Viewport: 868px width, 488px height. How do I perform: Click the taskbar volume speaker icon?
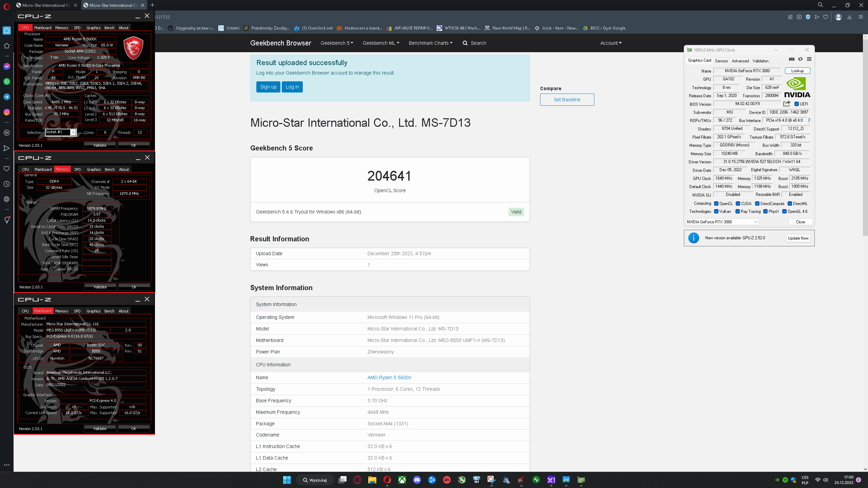pos(825,480)
